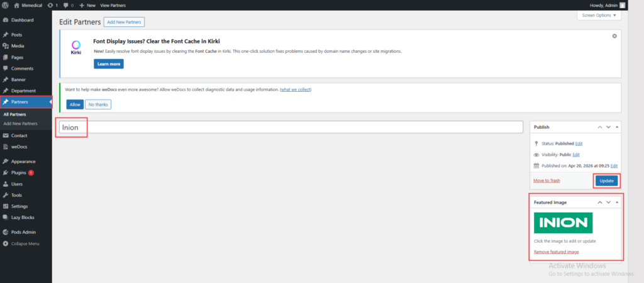Toggle the Publish panel with its triangle

pos(616,127)
